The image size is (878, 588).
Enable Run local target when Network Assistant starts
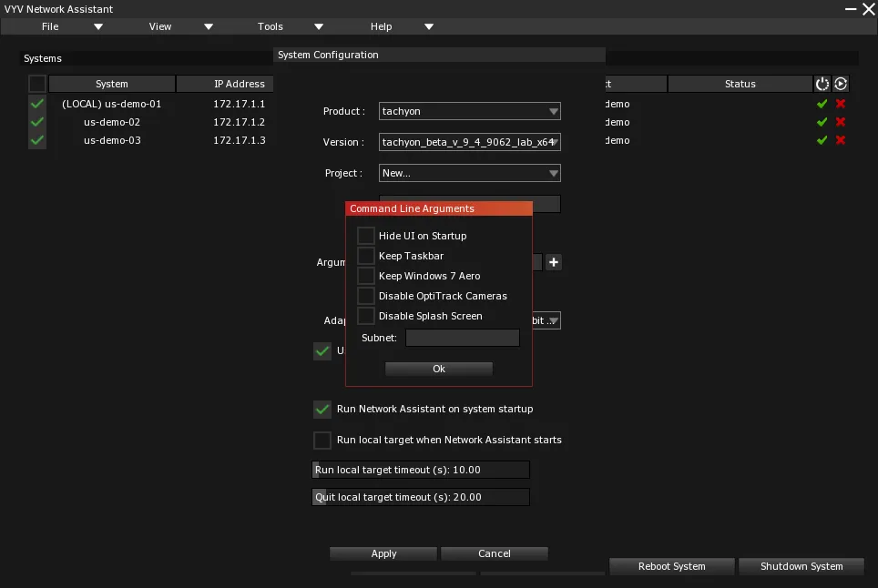tap(322, 440)
